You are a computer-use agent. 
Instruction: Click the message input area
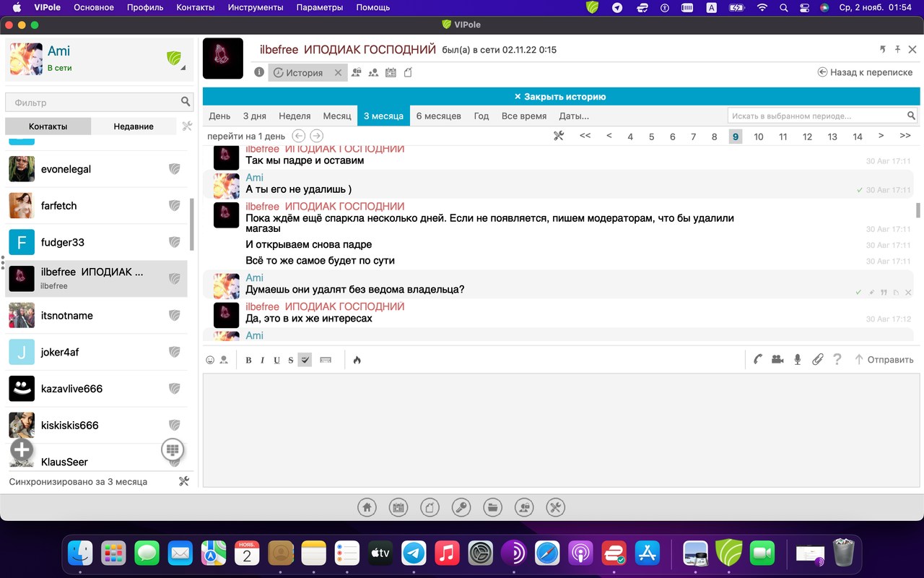(560, 430)
